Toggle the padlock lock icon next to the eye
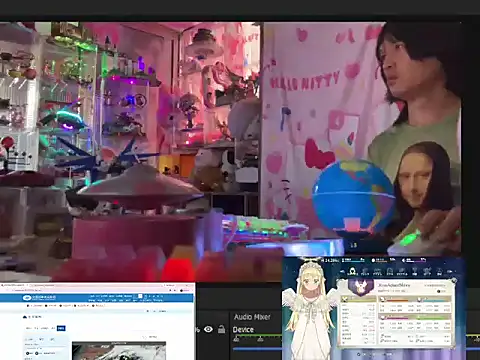The width and height of the screenshot is (480, 360). point(221,329)
